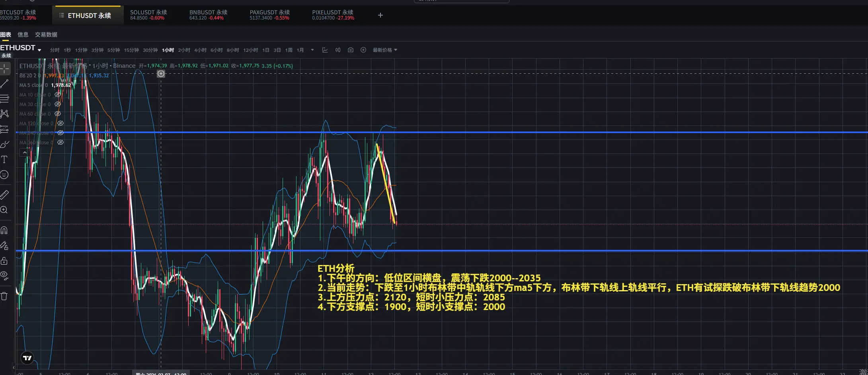Switch to the BTCUSDT 永续 tab
The height and width of the screenshot is (375, 868).
click(x=18, y=15)
